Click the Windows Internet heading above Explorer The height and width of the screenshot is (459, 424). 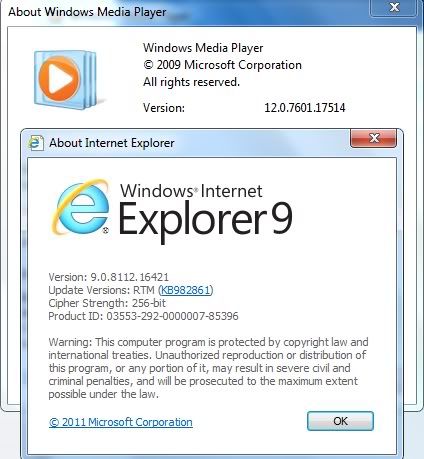191,191
